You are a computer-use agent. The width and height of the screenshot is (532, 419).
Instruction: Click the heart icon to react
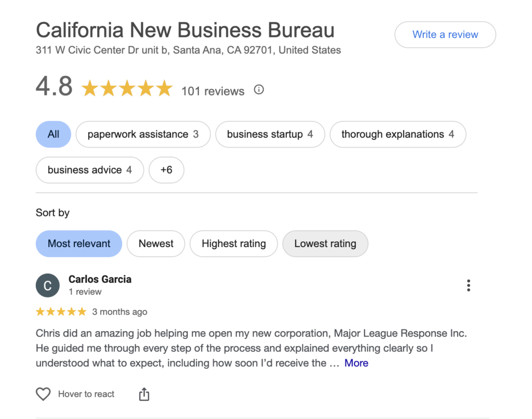click(x=43, y=394)
